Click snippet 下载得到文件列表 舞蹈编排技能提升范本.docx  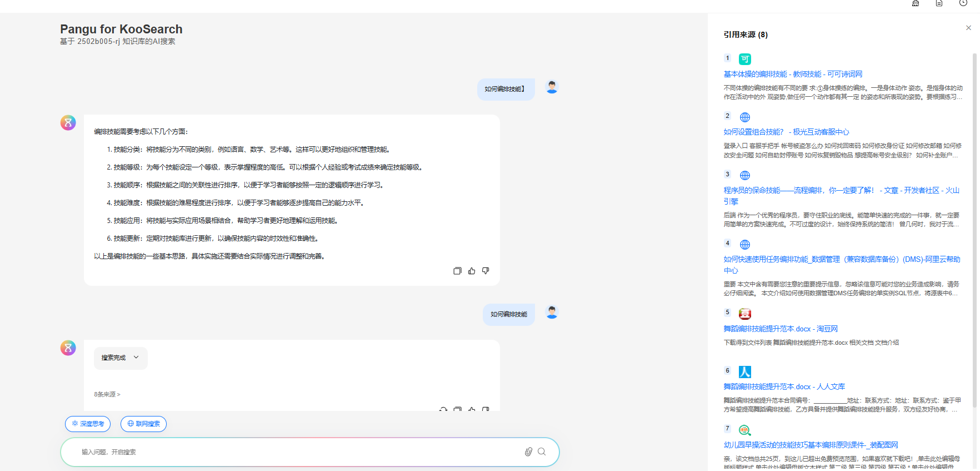811,343
